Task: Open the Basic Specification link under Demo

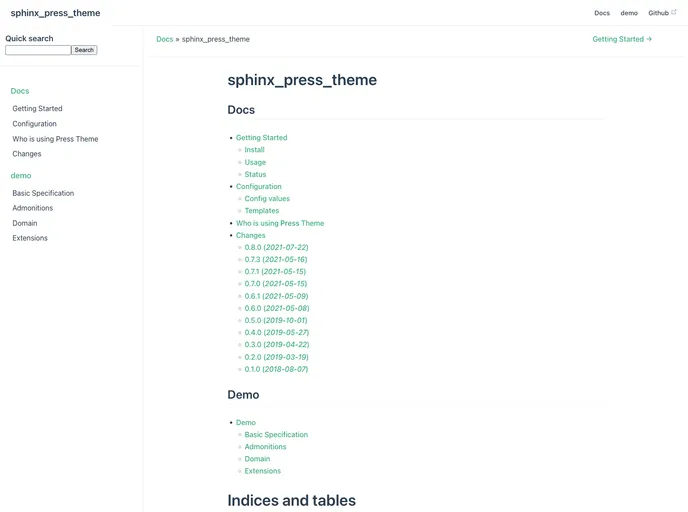Action: tap(276, 434)
